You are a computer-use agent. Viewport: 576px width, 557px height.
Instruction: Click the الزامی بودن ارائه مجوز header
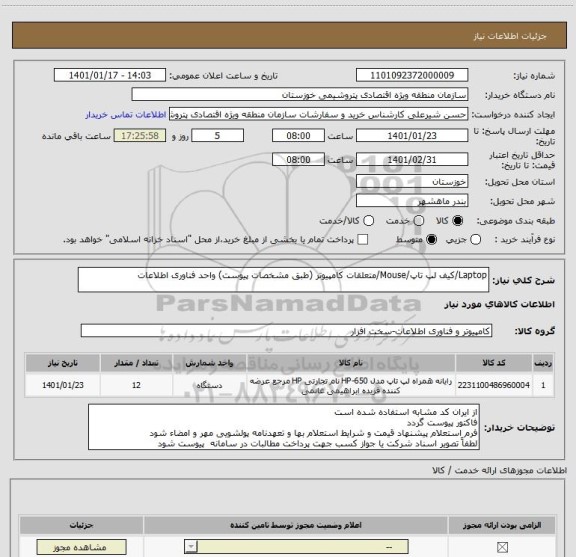(x=502, y=525)
